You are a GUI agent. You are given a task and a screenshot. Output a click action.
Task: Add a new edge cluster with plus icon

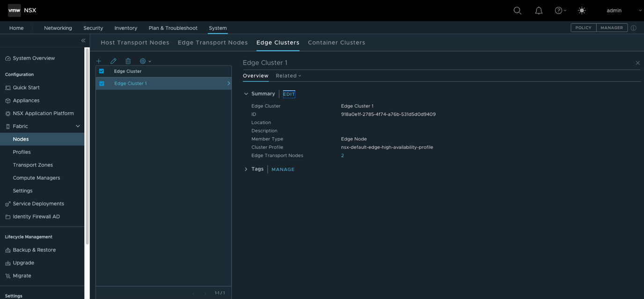click(x=99, y=61)
